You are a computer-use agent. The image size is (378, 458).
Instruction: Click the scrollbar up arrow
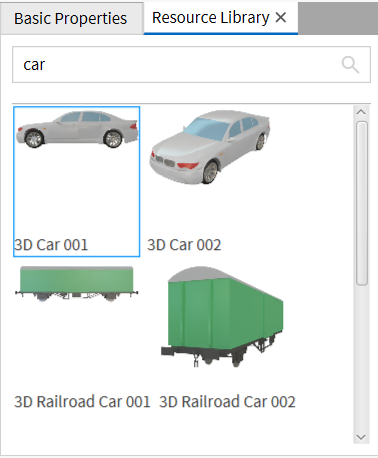coord(361,112)
